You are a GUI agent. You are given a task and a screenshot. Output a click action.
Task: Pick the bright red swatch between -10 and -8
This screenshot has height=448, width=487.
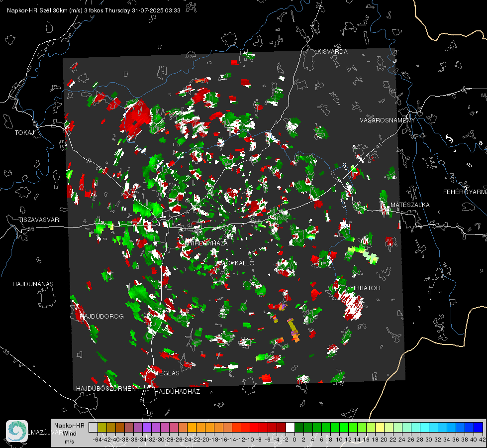[254, 427]
